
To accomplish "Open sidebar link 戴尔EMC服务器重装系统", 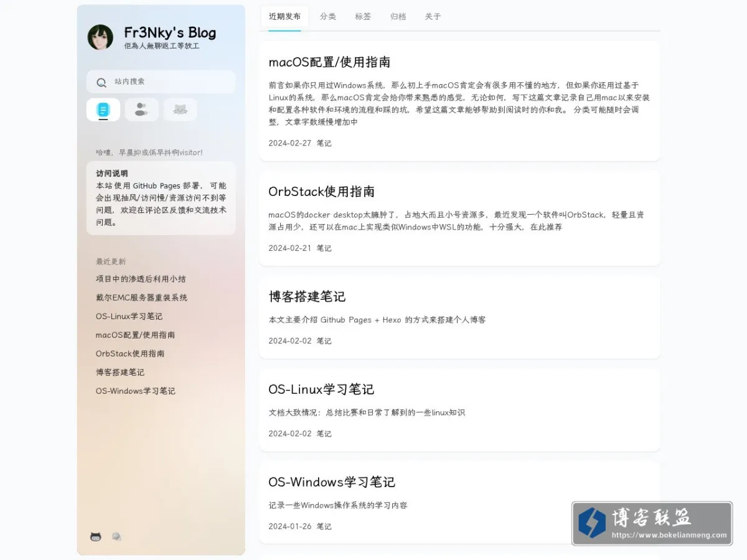I will 141,297.
